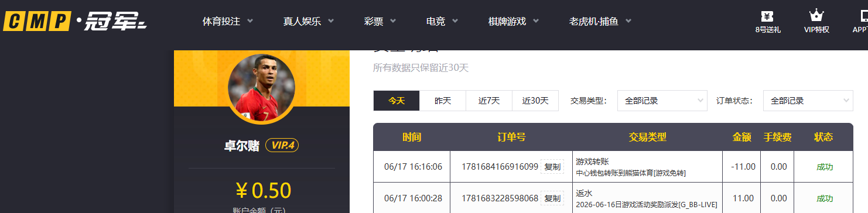The height and width of the screenshot is (213, 868).
Task: Open the 彩票 menu
Action: [374, 22]
